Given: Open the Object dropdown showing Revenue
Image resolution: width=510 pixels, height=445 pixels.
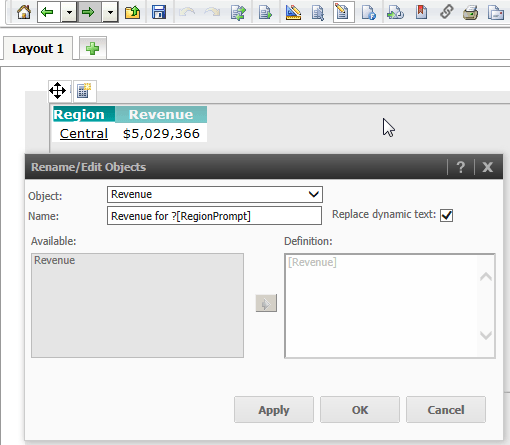Looking at the screenshot, I should (215, 194).
